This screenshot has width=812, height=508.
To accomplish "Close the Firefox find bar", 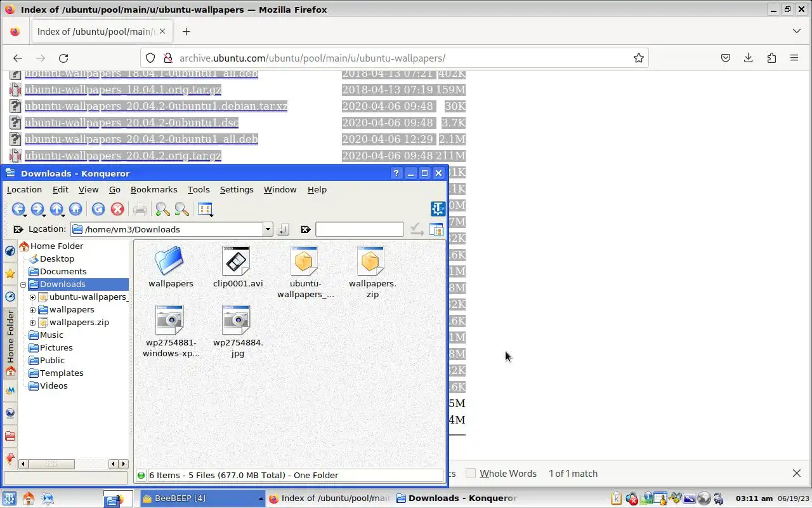I will point(797,473).
